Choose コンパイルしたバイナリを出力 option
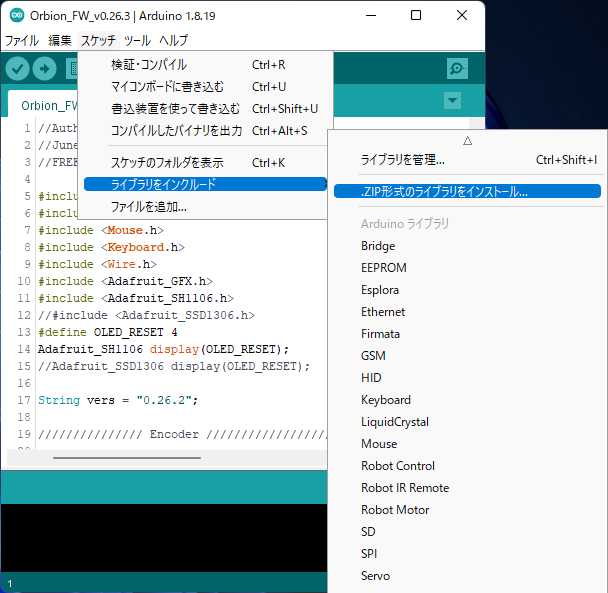Viewport: 608px width, 593px height. point(206,131)
